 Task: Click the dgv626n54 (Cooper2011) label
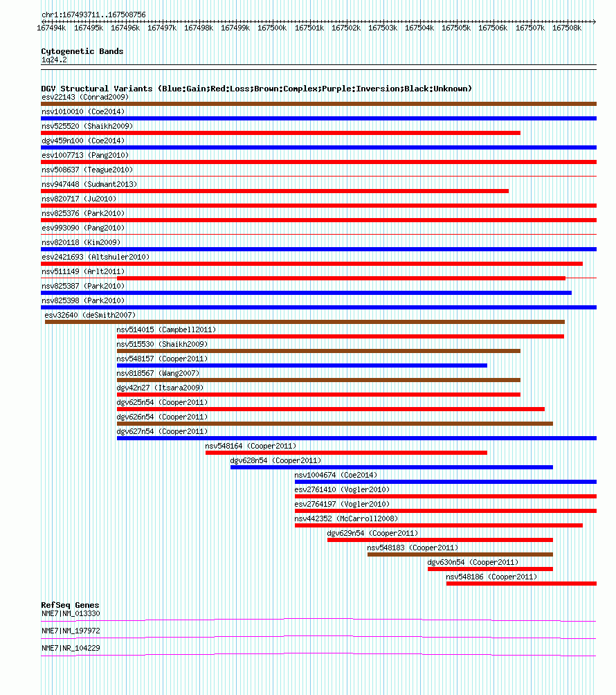click(162, 417)
